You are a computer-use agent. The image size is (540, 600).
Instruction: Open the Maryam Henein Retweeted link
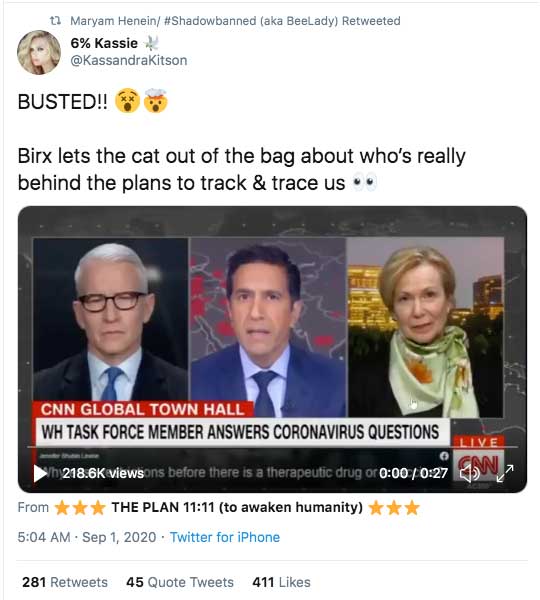pos(235,21)
